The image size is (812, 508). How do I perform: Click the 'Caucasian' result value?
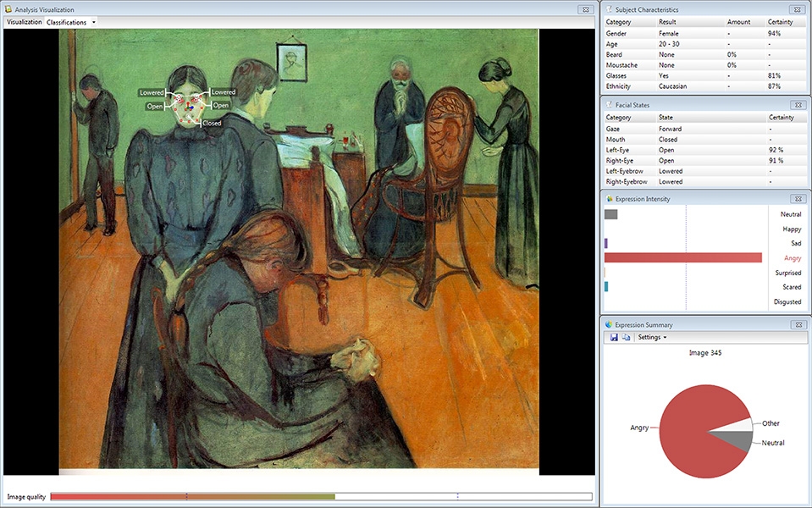672,86
